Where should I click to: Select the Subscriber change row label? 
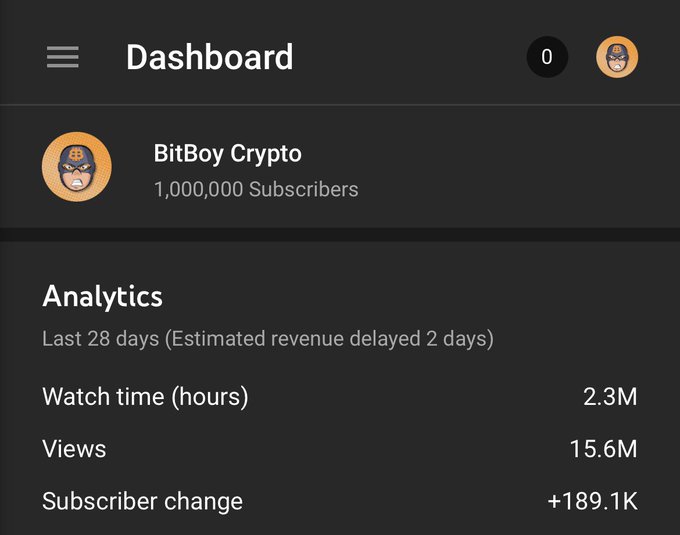pos(142,502)
